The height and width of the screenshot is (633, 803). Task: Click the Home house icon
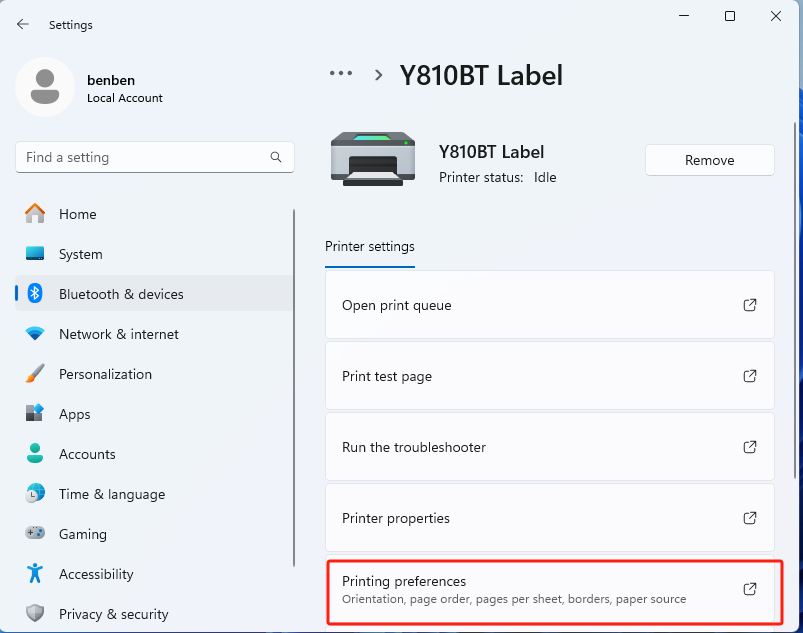click(35, 214)
